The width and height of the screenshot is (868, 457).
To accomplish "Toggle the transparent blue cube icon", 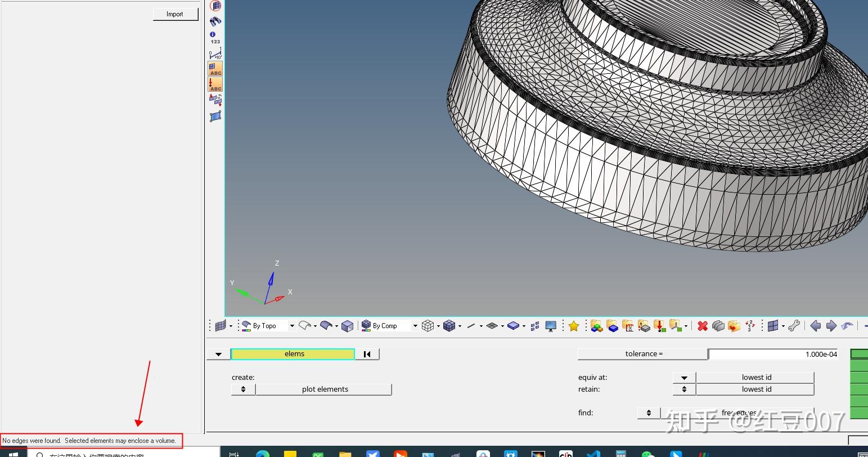I will (348, 326).
